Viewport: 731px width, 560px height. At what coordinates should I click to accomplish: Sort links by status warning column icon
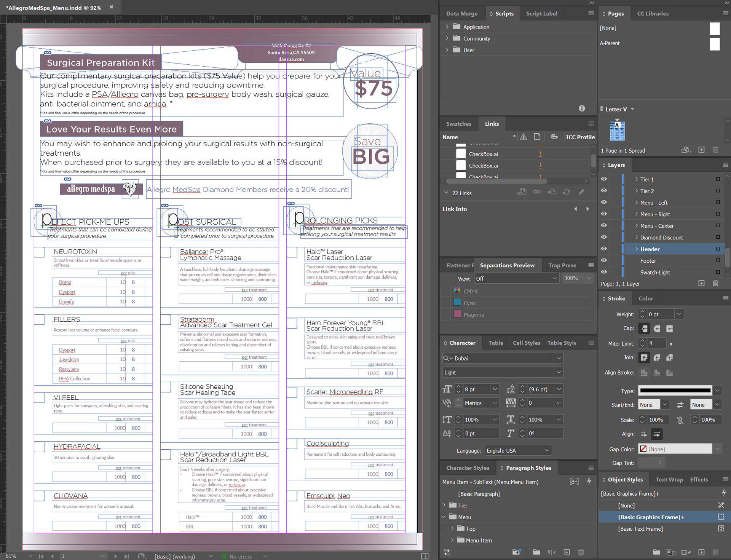pos(524,137)
